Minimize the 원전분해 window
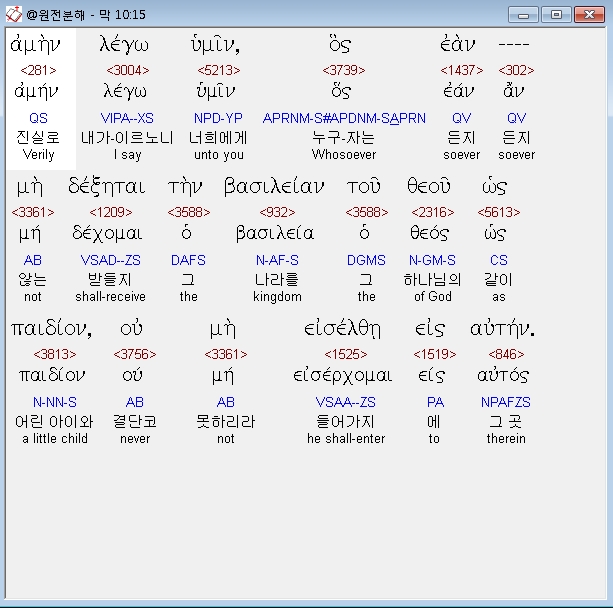The height and width of the screenshot is (608, 613). pyautogui.click(x=523, y=15)
